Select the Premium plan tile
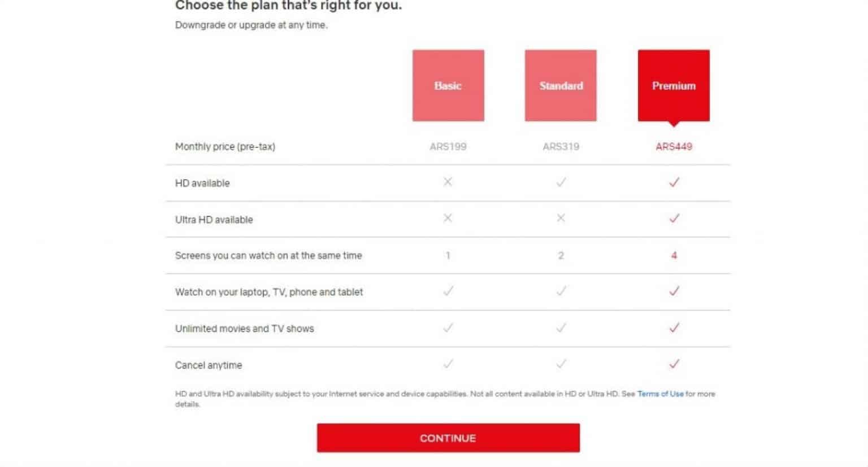The height and width of the screenshot is (467, 868). point(674,85)
